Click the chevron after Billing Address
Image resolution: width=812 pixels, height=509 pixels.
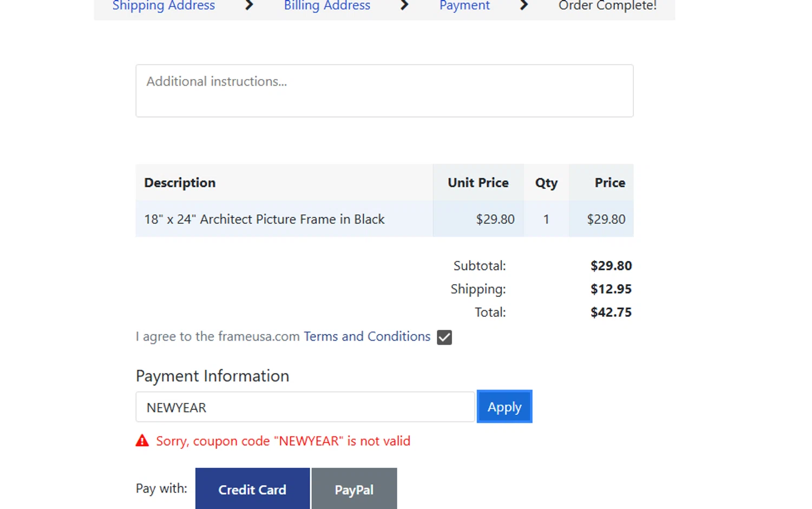404,5
